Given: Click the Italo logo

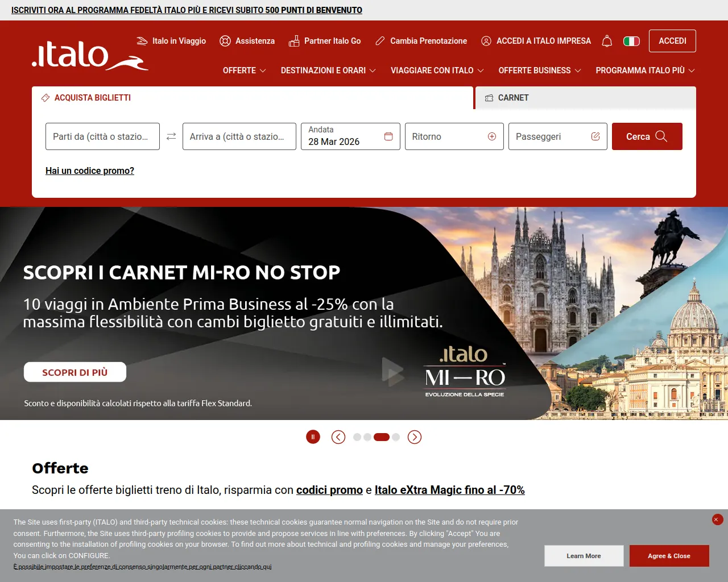Looking at the screenshot, I should [x=90, y=55].
